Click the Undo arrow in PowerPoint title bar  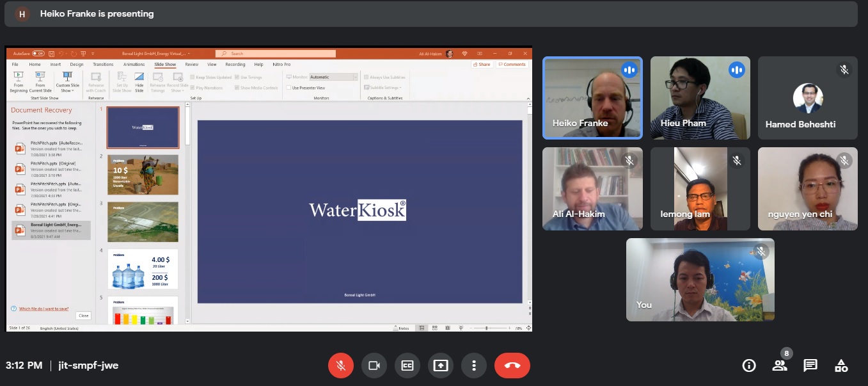tap(62, 54)
